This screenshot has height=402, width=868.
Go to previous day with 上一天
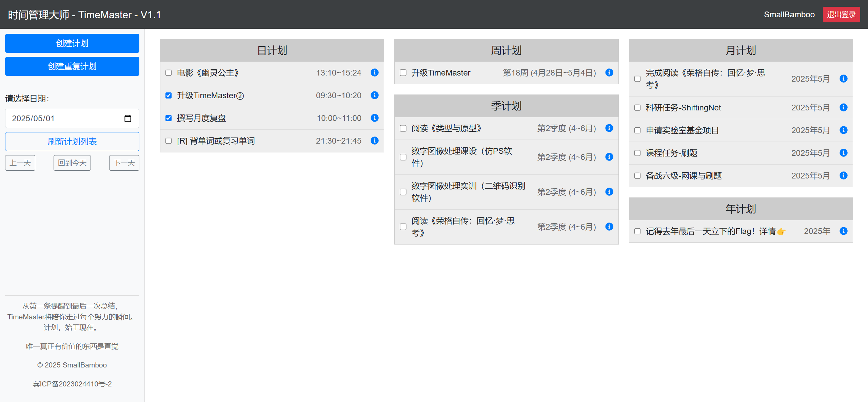coord(20,163)
